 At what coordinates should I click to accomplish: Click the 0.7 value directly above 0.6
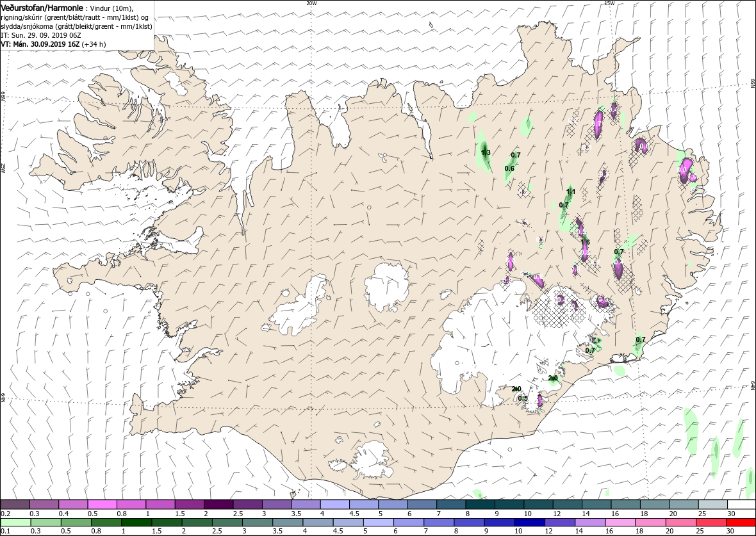(515, 155)
